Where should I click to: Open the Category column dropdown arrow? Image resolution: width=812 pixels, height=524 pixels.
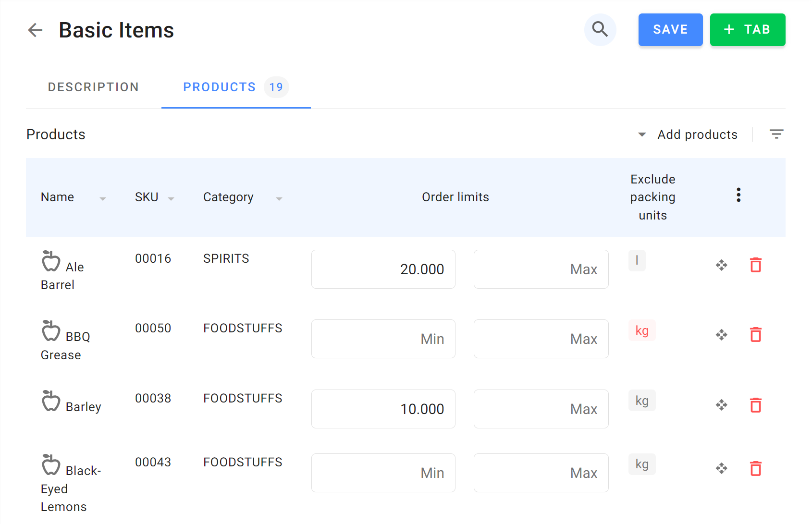(x=279, y=198)
